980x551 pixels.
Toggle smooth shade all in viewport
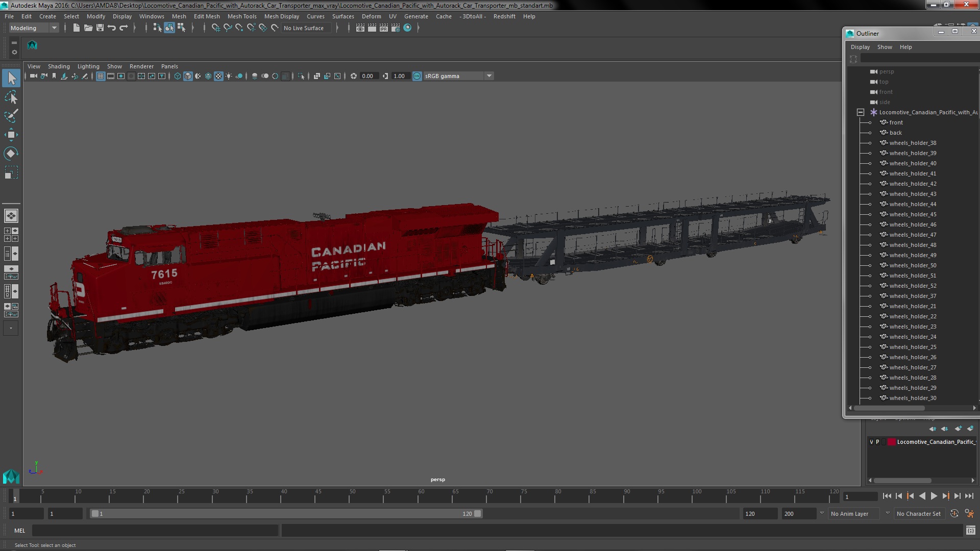188,76
